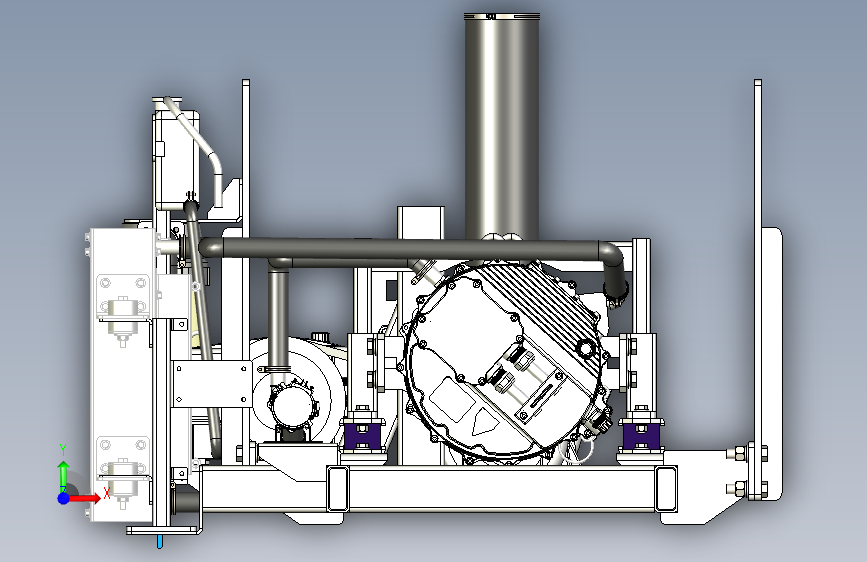Select the large round tilted motor housing

click(503, 362)
